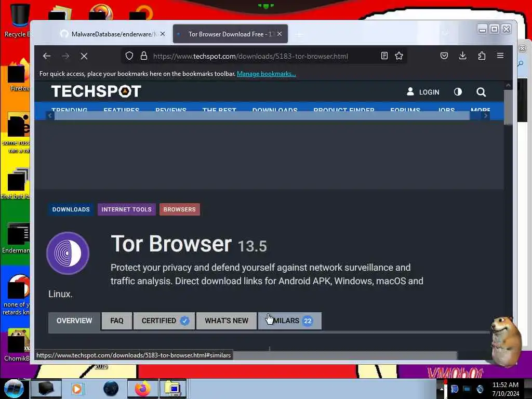Toggle TechSpot dark/light theme icon

pos(458,91)
